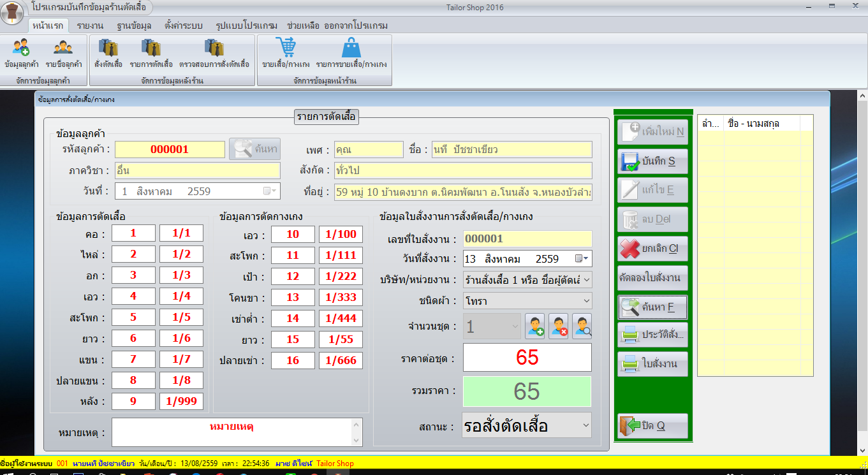Image resolution: width=868 pixels, height=475 pixels.
Task: Switch to the รายงาน ribbon tab
Action: [90, 26]
